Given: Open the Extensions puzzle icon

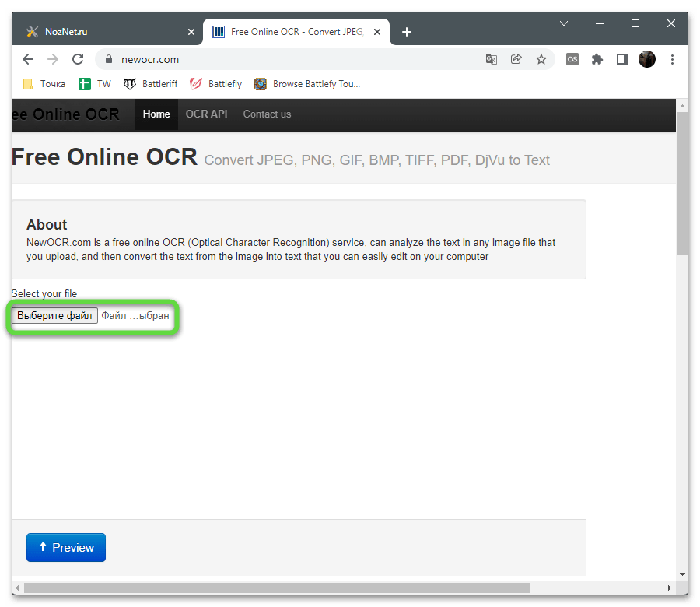Looking at the screenshot, I should tap(597, 59).
